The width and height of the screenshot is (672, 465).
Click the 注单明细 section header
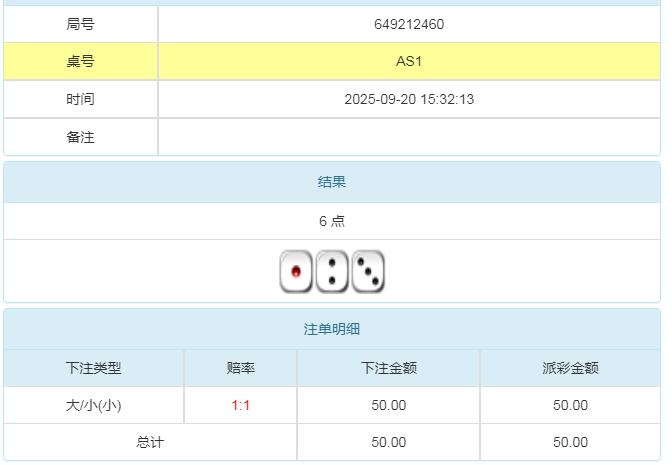point(332,329)
